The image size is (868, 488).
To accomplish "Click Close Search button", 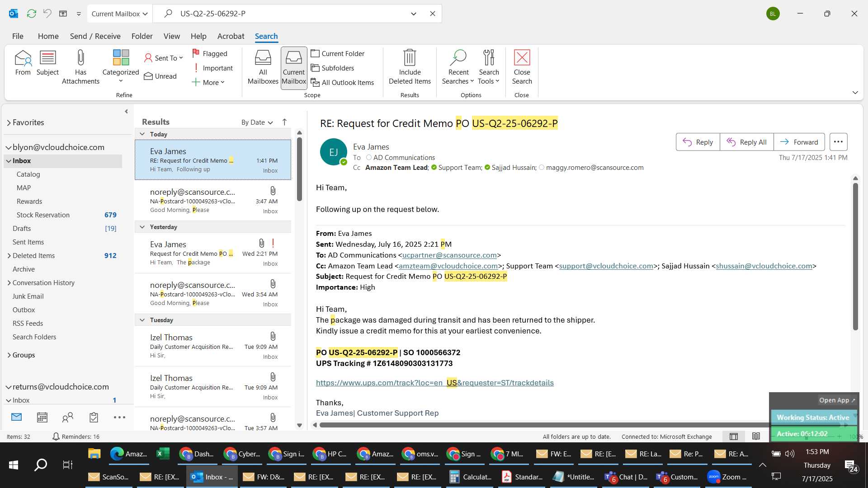I will tap(522, 67).
